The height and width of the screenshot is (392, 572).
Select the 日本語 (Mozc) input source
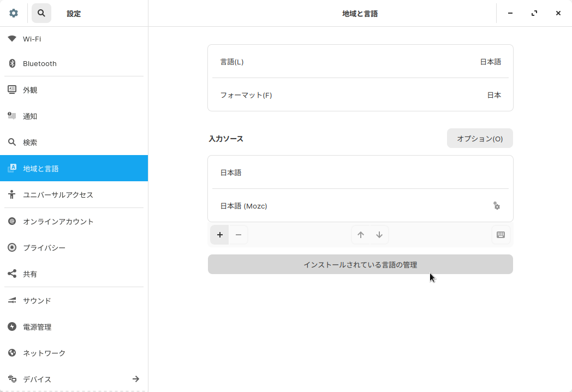[x=349, y=206]
